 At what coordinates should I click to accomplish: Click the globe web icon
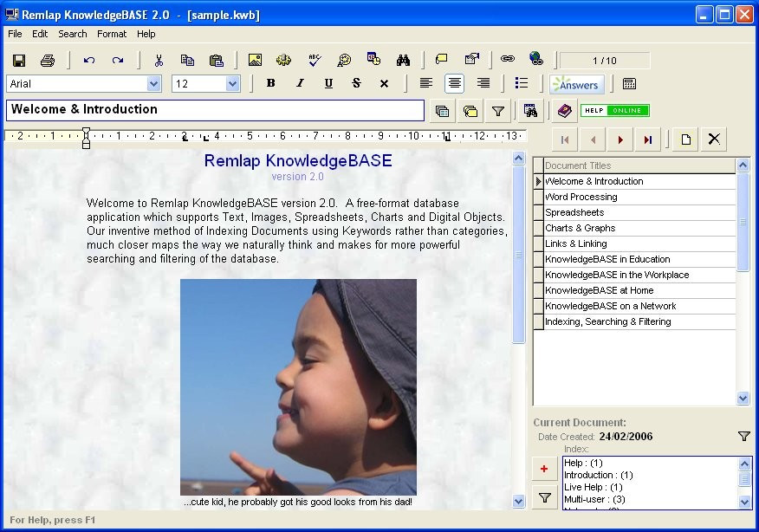[535, 59]
